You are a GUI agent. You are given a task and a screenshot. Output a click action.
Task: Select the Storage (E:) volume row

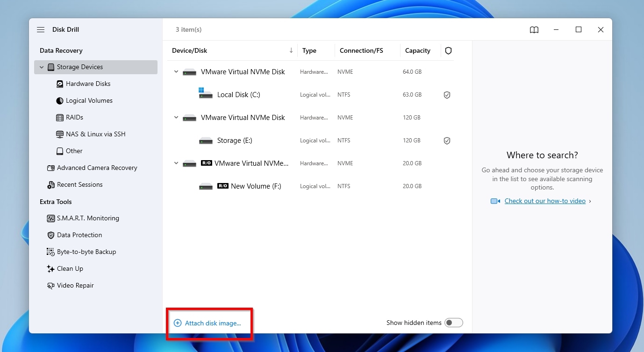pyautogui.click(x=310, y=141)
